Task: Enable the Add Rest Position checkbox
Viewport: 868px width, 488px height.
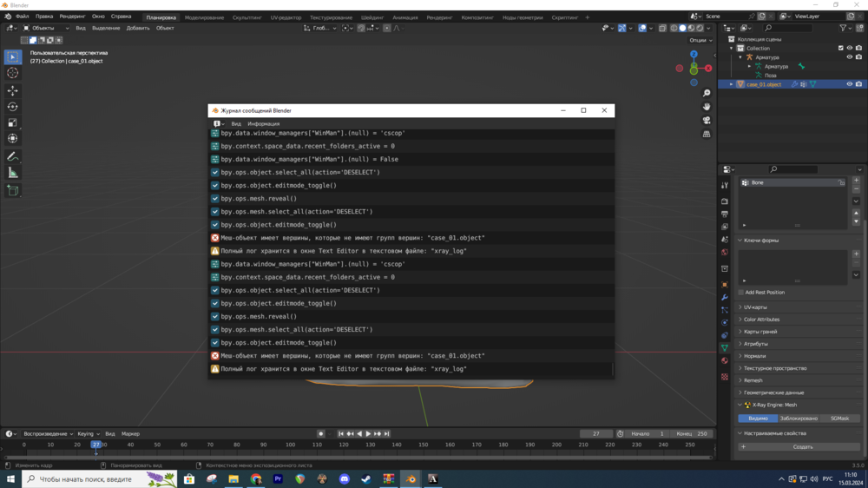Action: pos(741,293)
